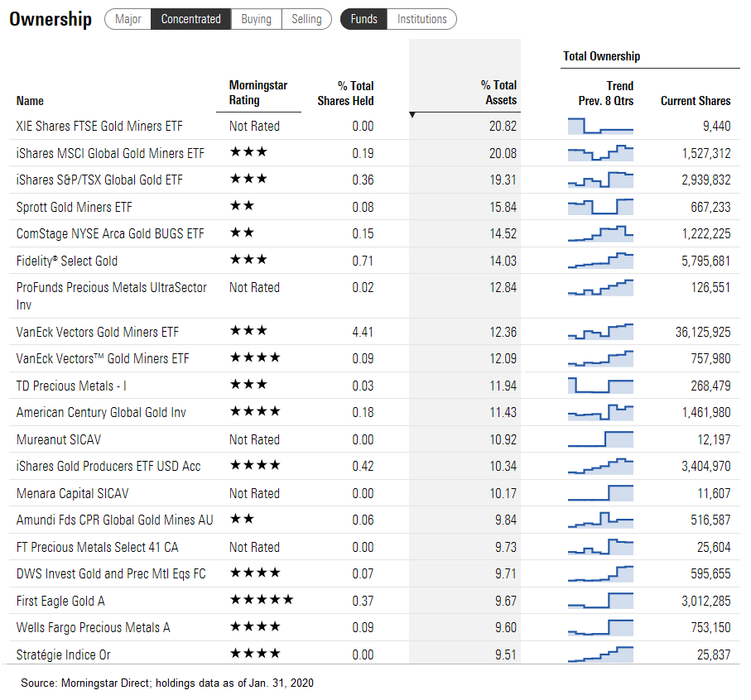Screen dimensions: 751x700
Task: Click the sort arrow in the % Total Assets column
Action: pyautogui.click(x=413, y=115)
